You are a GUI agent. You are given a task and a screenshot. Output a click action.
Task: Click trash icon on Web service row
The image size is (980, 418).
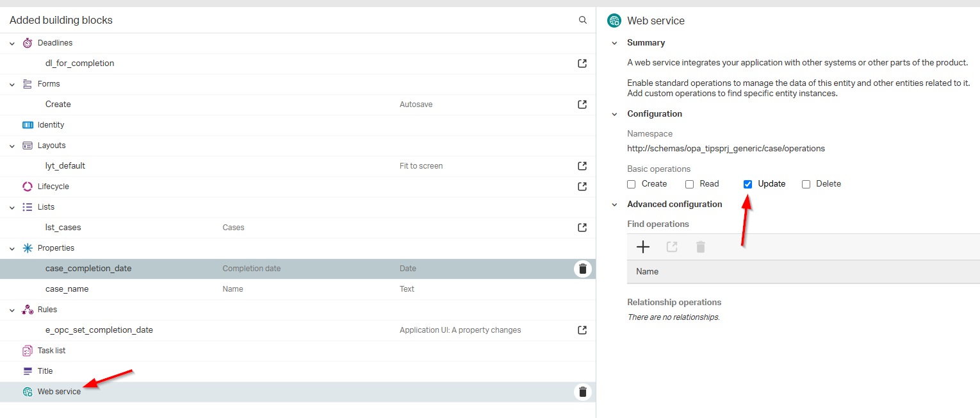point(582,392)
